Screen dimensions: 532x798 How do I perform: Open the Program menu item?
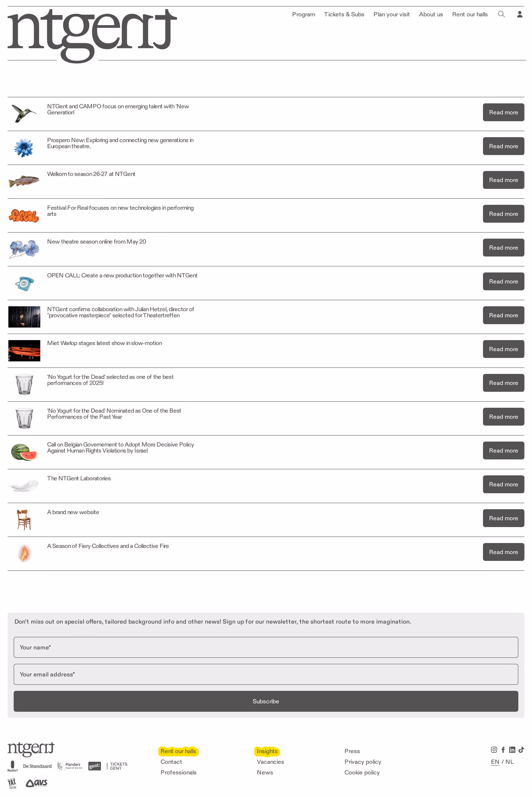[304, 14]
